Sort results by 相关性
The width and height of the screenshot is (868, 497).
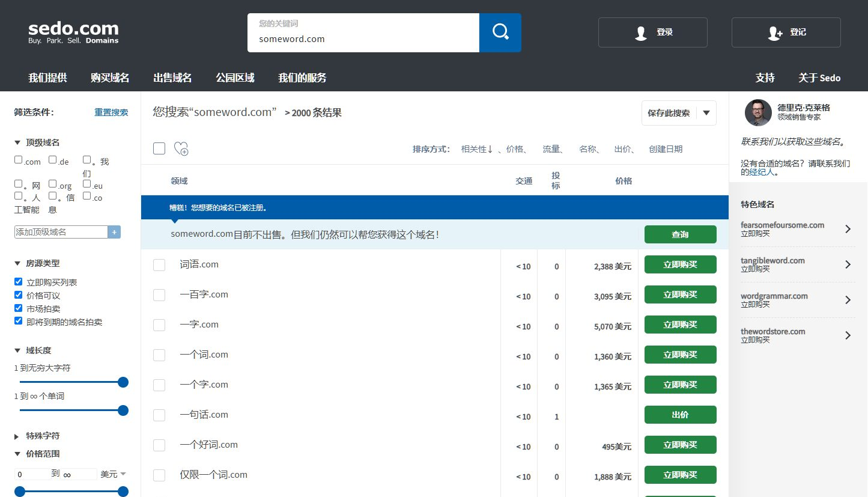[477, 149]
